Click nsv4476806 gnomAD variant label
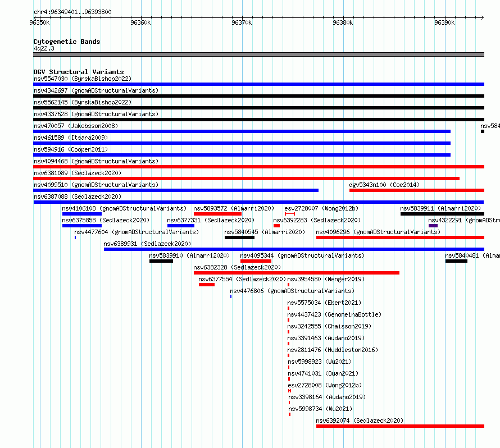The width and height of the screenshot is (500, 448). (292, 291)
